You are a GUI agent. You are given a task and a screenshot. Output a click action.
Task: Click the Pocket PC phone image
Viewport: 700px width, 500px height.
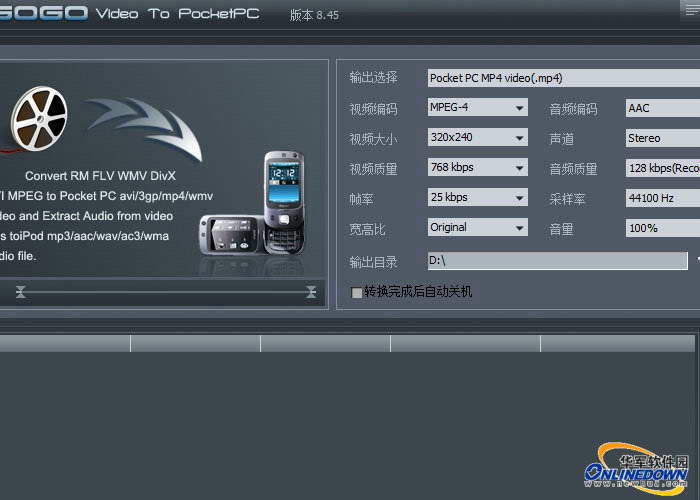point(253,204)
